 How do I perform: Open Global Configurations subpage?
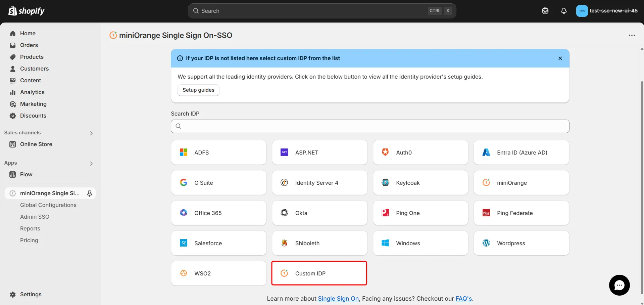coord(48,205)
